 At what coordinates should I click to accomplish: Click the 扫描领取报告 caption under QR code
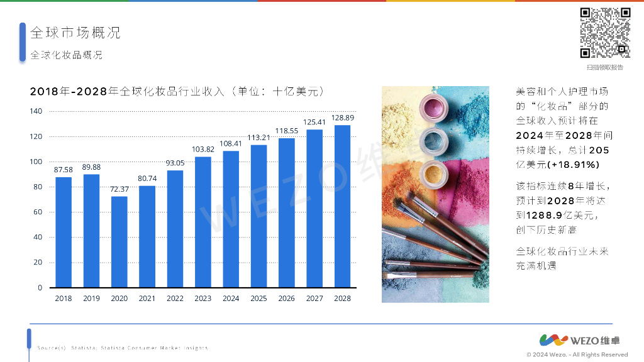pos(604,67)
